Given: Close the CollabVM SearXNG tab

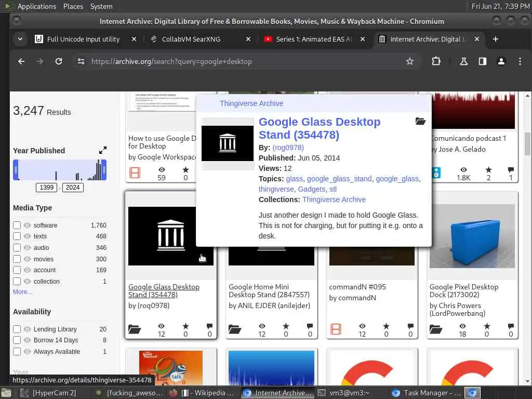Looking at the screenshot, I should 248,39.
